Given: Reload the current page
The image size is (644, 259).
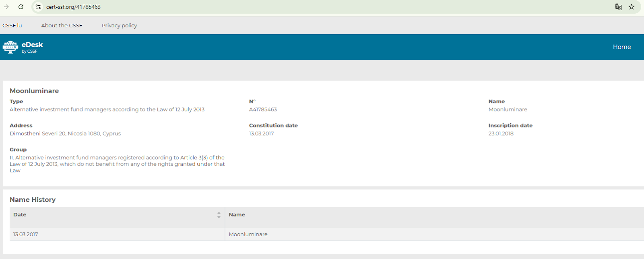Looking at the screenshot, I should coord(21,7).
